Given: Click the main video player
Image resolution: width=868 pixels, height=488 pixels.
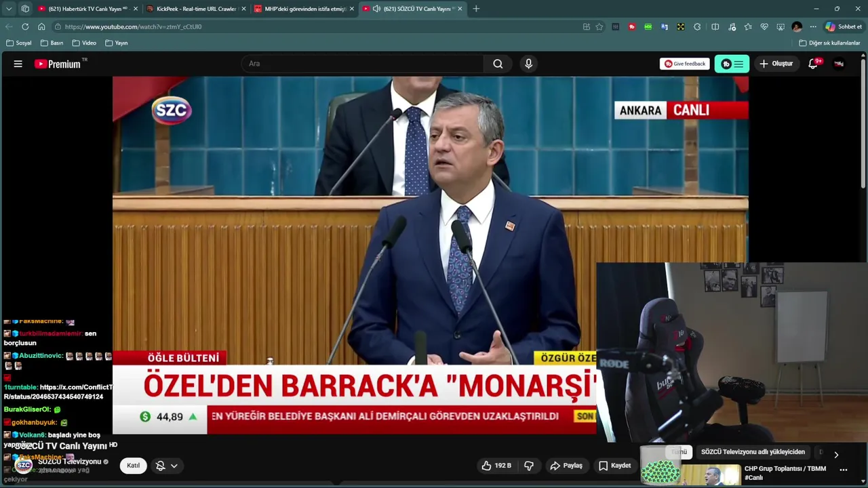Looking at the screenshot, I should click(430, 255).
